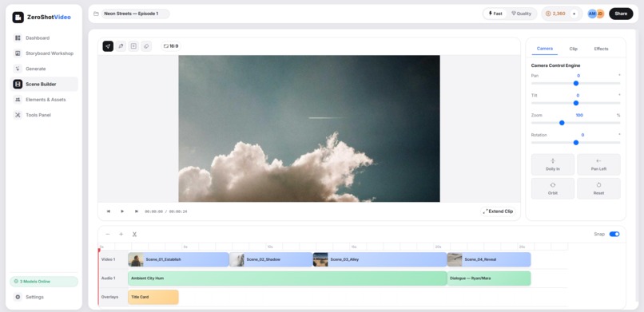Go to the Generate section
Image resolution: width=644 pixels, height=312 pixels.
tap(44, 69)
